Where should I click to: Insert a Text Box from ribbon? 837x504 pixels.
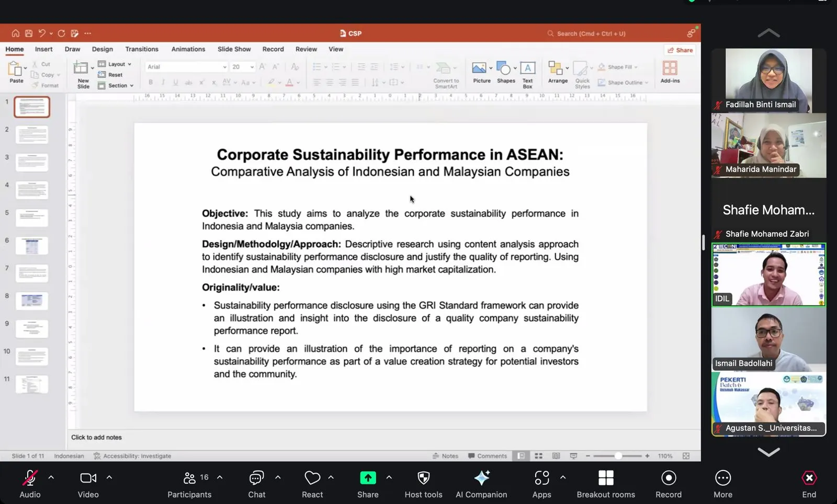pos(527,68)
